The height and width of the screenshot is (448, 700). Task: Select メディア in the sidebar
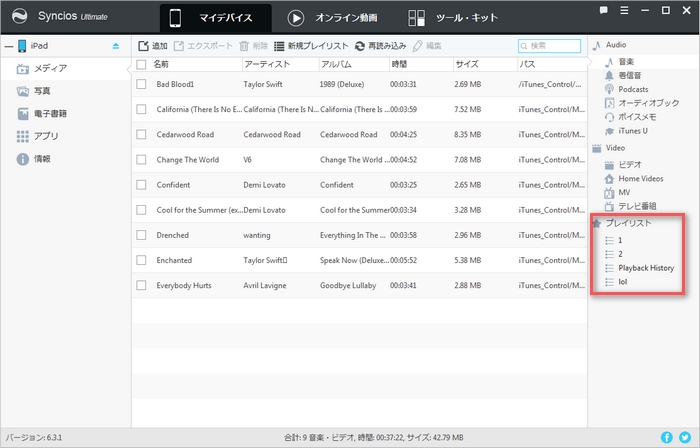coord(66,68)
